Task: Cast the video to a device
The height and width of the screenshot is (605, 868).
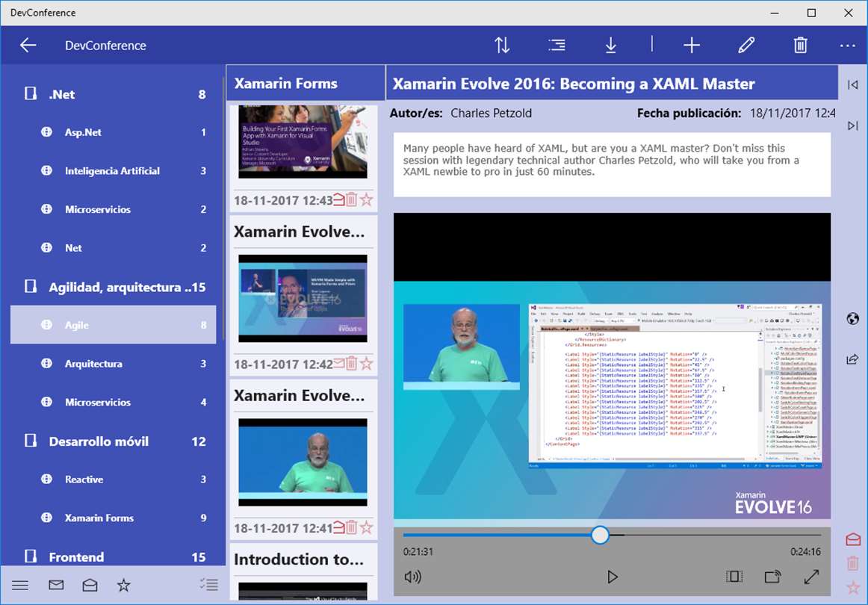Action: point(772,577)
